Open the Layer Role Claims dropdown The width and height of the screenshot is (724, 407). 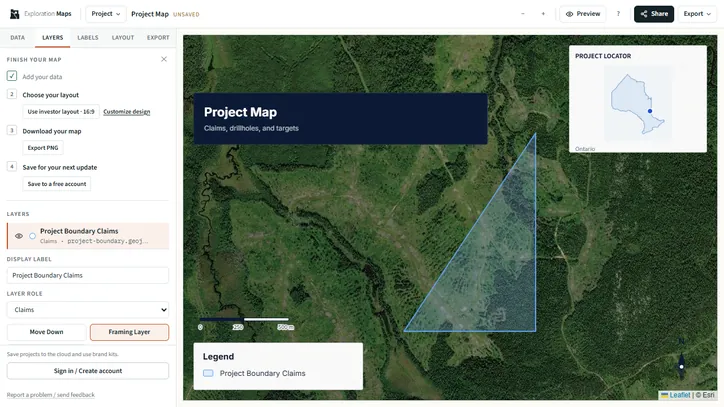click(x=88, y=310)
